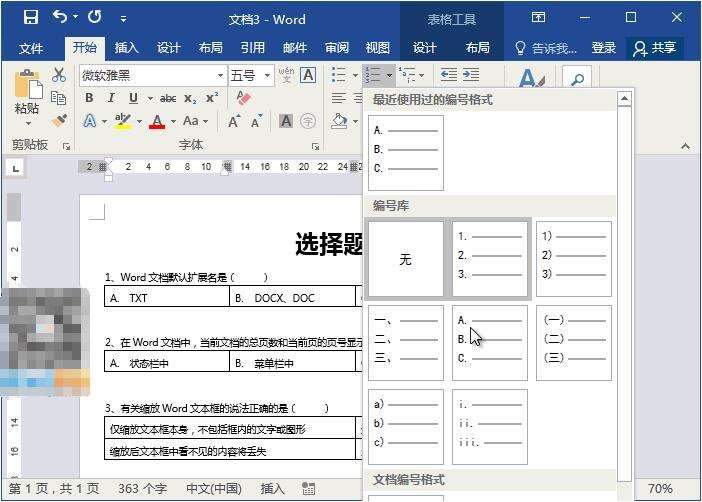Image resolution: width=702 pixels, height=502 pixels.
Task: Click the Text Effects A icon
Action: pos(90,121)
